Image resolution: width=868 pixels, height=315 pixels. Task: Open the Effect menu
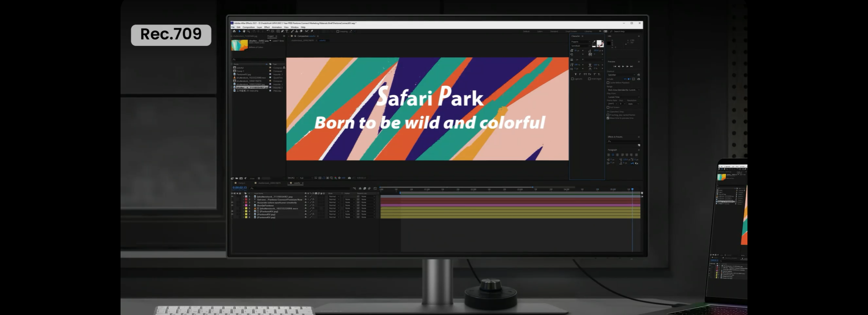click(267, 27)
